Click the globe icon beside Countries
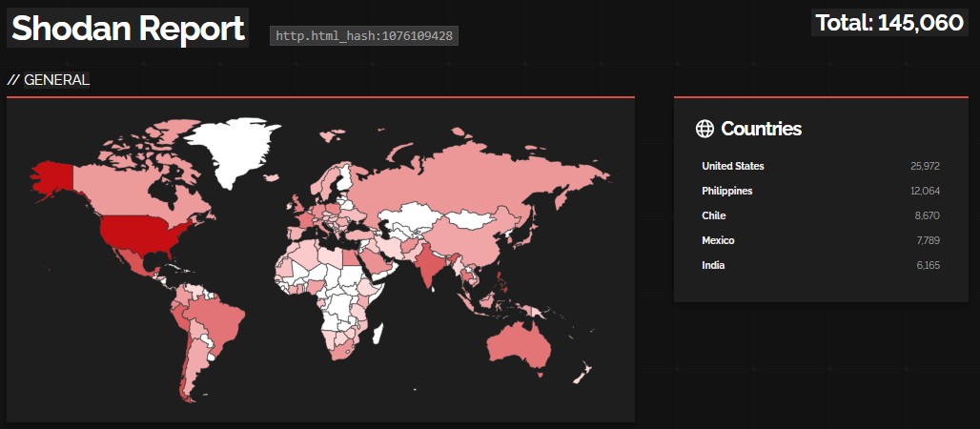980x429 pixels. point(704,129)
